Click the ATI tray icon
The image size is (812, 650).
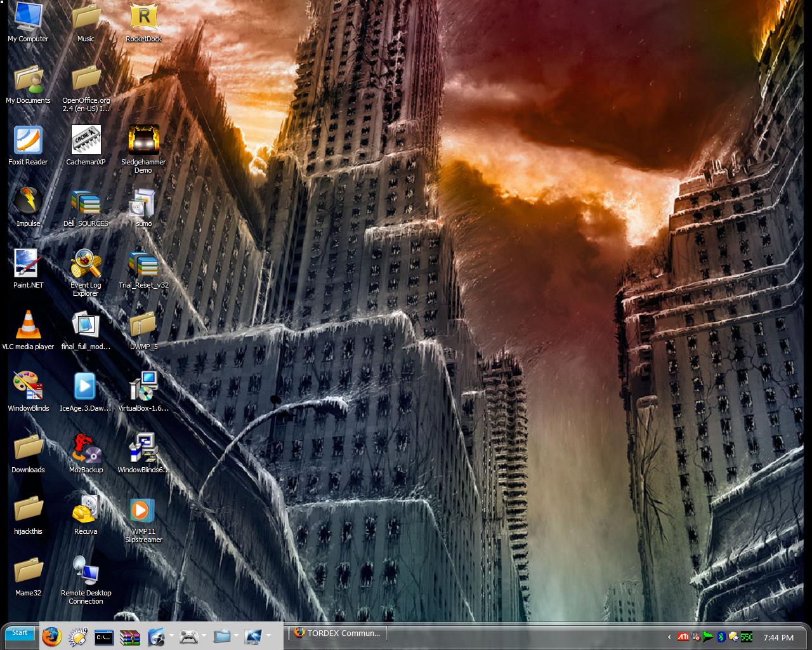click(x=683, y=637)
